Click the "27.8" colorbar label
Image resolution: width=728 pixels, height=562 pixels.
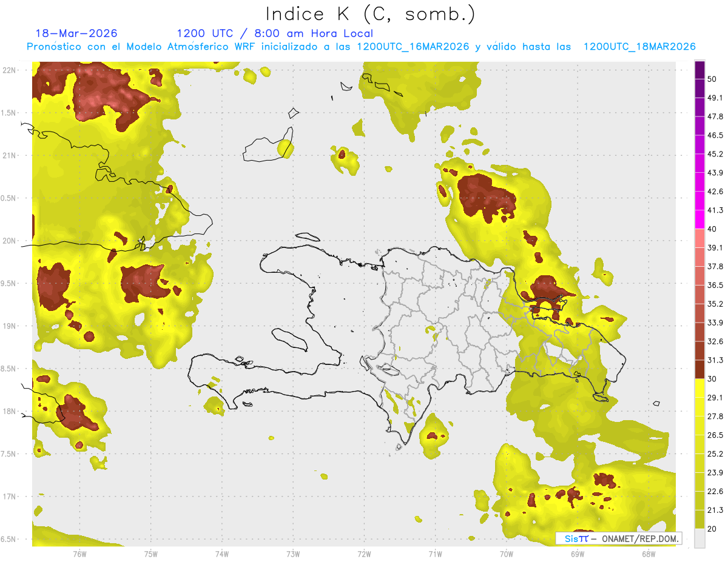tap(715, 416)
